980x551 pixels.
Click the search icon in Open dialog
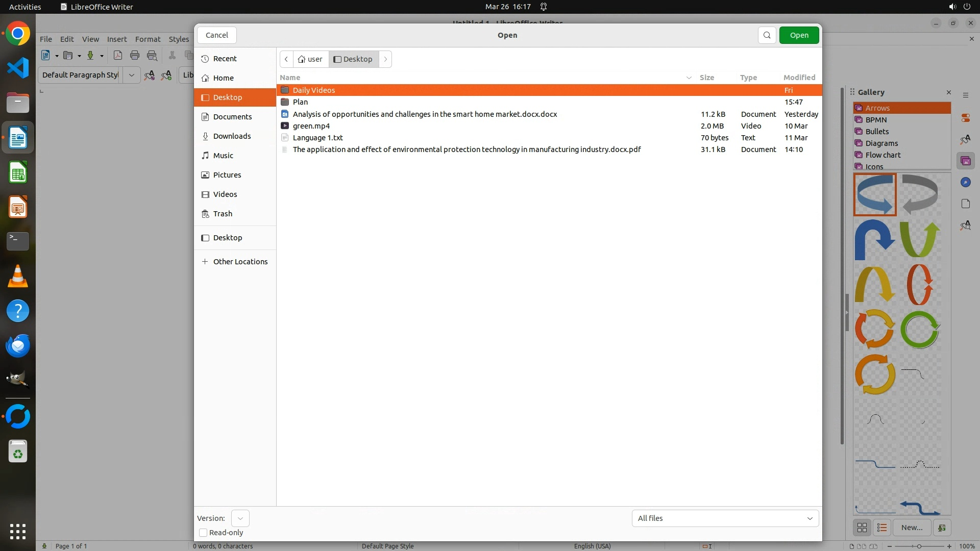point(767,35)
